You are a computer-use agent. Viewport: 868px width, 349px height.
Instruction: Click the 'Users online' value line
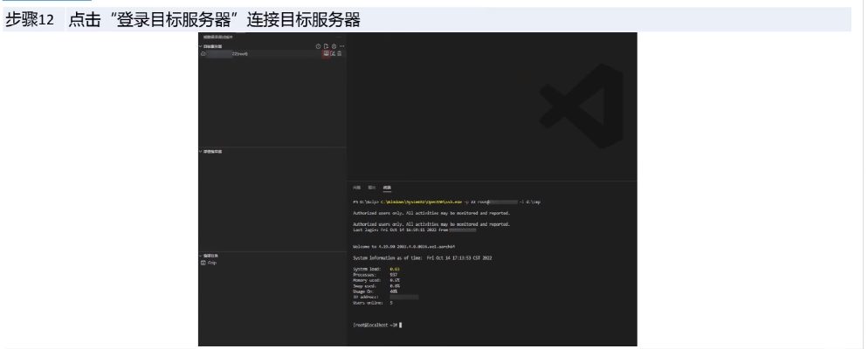[x=373, y=303]
